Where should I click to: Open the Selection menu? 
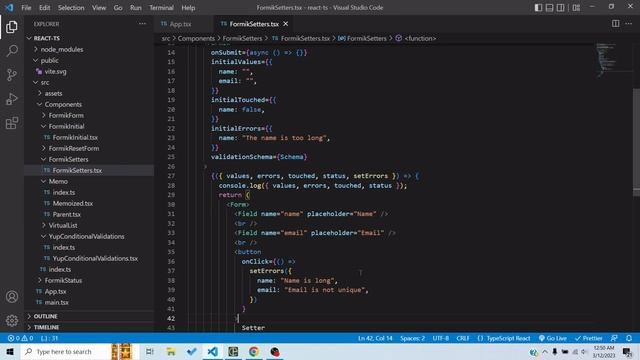(71, 8)
